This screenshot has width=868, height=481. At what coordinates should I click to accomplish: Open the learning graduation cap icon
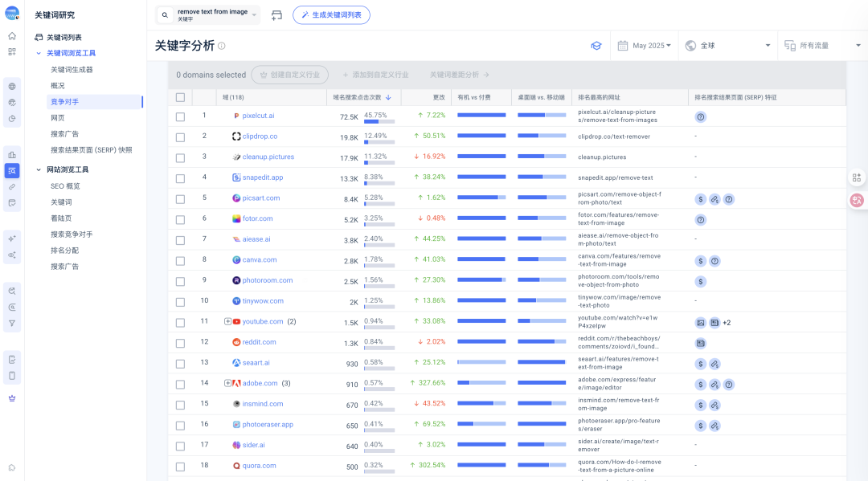pos(596,46)
